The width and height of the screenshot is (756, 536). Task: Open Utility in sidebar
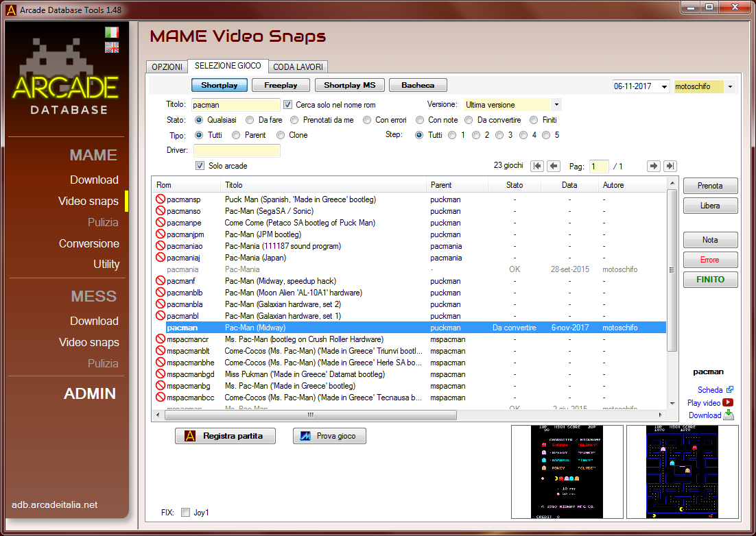pos(106,264)
